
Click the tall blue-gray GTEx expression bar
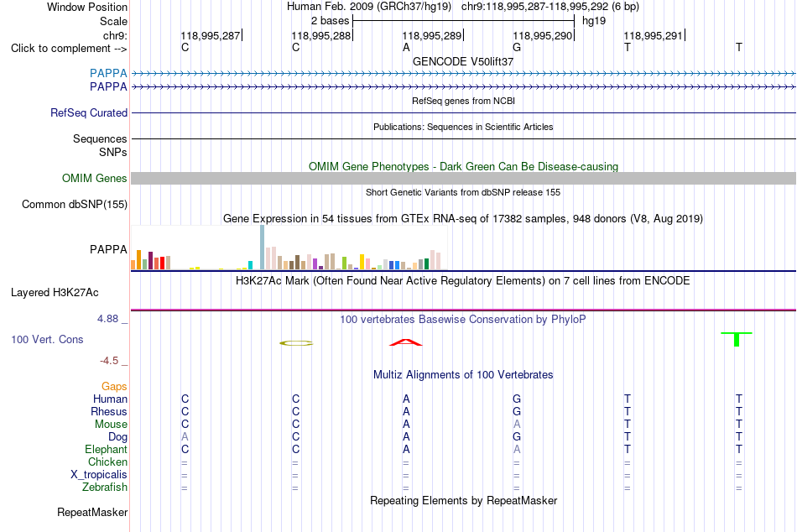(263, 248)
